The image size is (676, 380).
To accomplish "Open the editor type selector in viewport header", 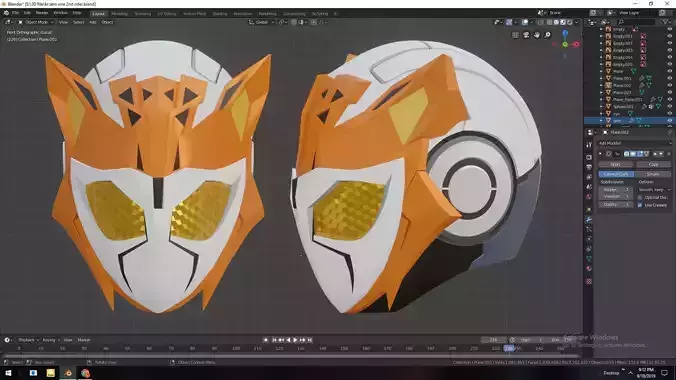I will click(9, 22).
